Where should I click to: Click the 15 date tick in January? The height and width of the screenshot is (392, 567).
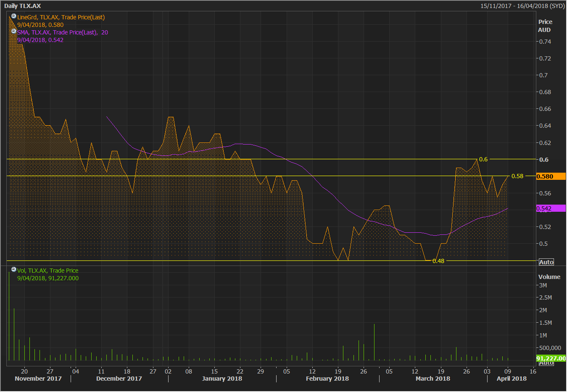pyautogui.click(x=214, y=371)
